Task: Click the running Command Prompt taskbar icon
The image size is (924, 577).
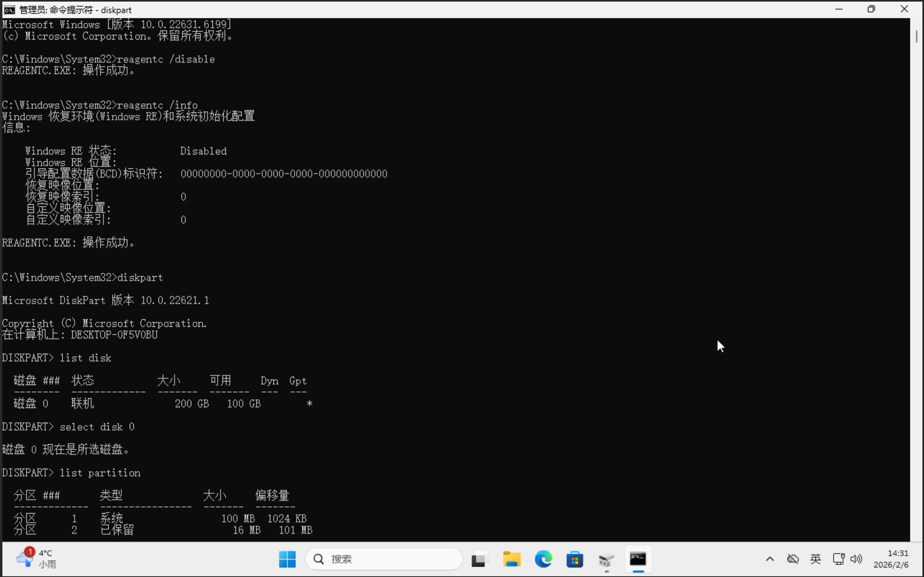Action: click(638, 559)
